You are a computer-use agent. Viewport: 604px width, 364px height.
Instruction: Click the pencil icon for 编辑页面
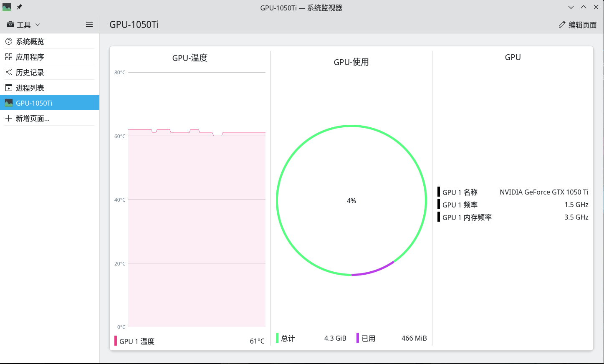click(562, 25)
